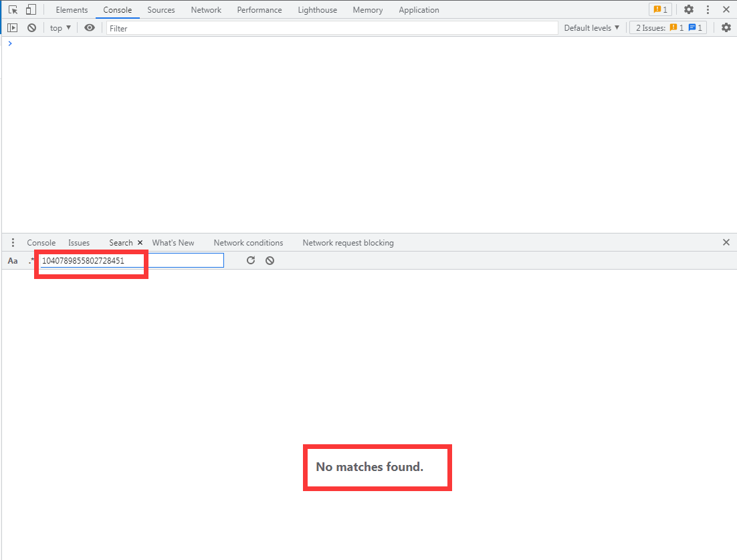
Task: Toggle regular expression search option
Action: click(x=31, y=260)
